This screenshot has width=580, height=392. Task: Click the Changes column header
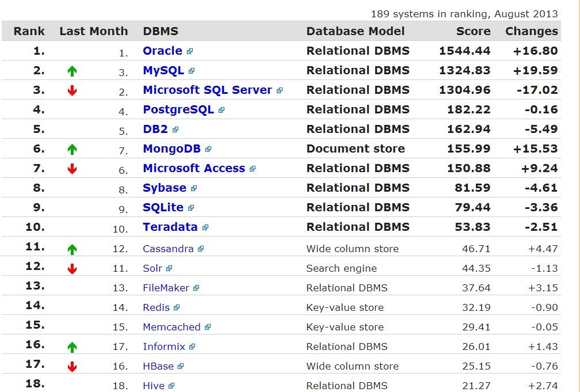532,31
